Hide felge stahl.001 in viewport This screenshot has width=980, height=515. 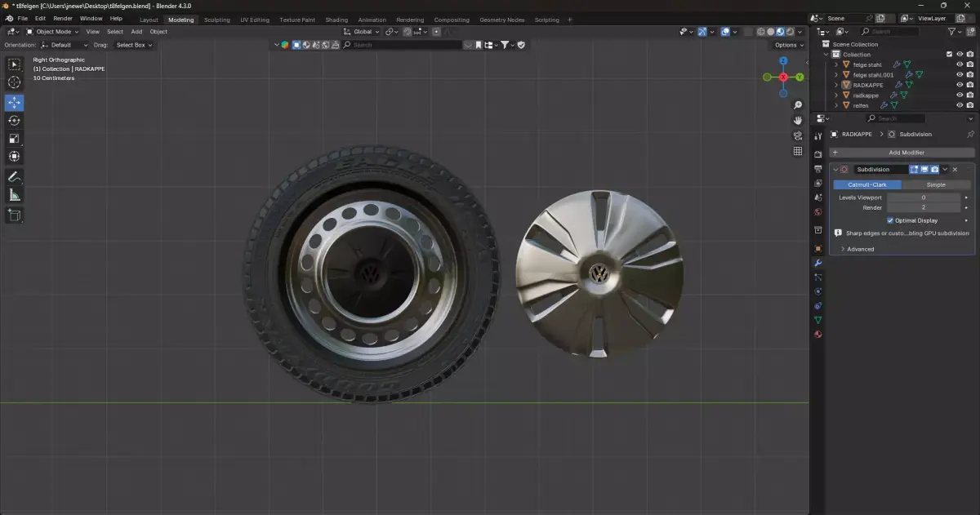pyautogui.click(x=960, y=74)
